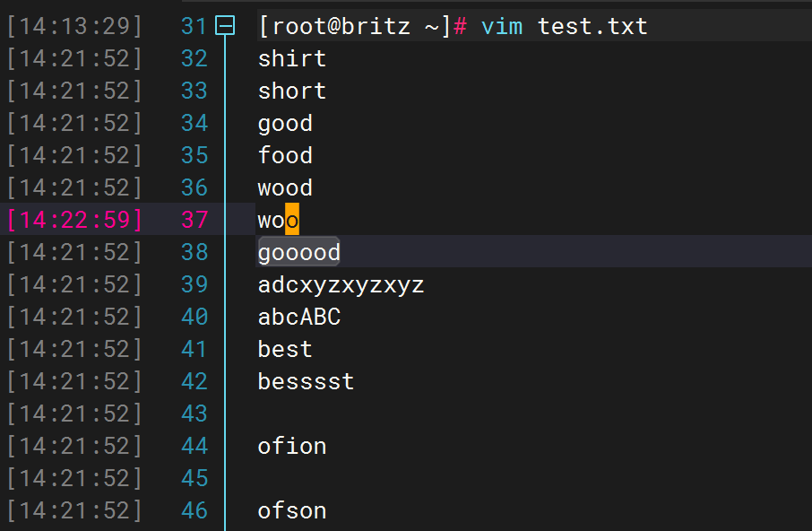Click the word 'short' on line 33
Viewport: 812px width, 531px height.
[292, 91]
